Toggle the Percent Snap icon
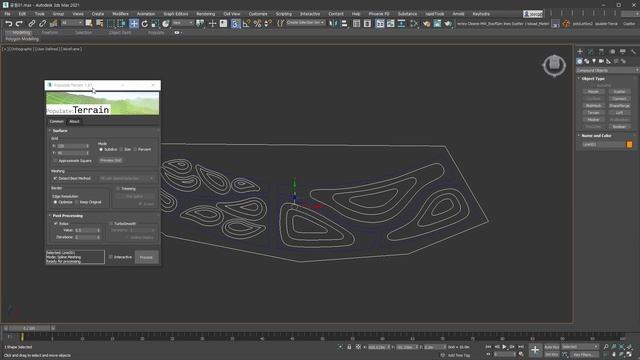 [257, 24]
